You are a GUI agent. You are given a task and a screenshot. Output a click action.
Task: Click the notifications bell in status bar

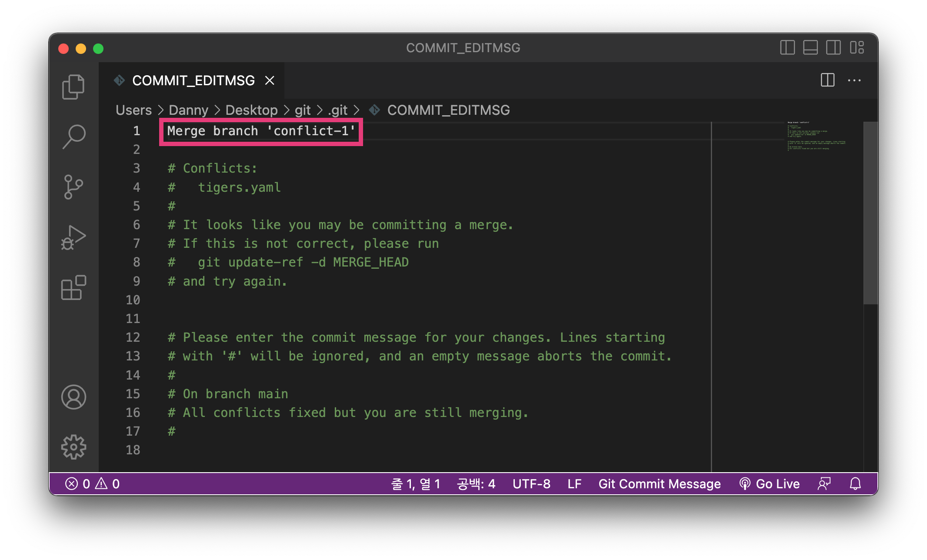[x=855, y=483]
